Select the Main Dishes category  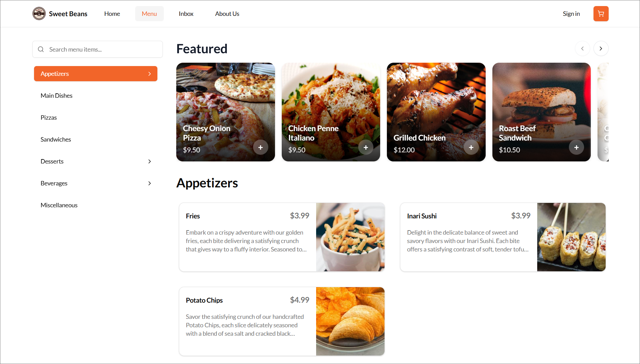(96, 96)
